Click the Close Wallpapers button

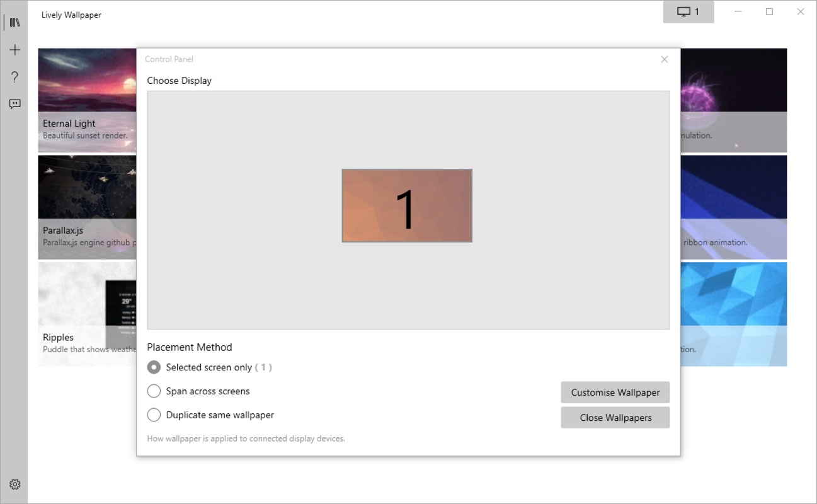(x=615, y=418)
